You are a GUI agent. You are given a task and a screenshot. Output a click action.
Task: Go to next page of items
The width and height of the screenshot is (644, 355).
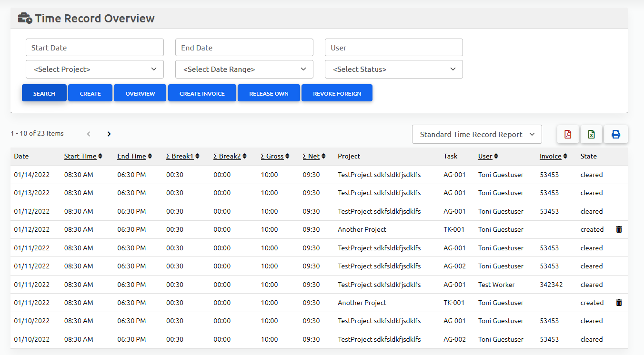[x=109, y=134]
